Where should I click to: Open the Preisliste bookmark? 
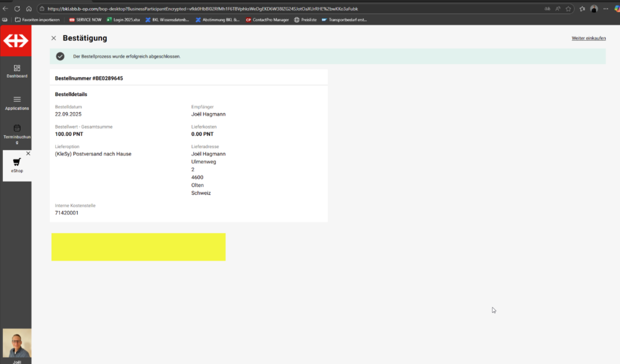305,20
